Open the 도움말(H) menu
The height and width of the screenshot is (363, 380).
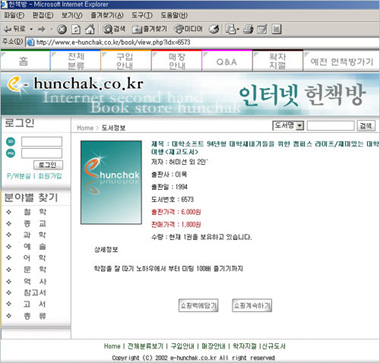[x=174, y=15]
